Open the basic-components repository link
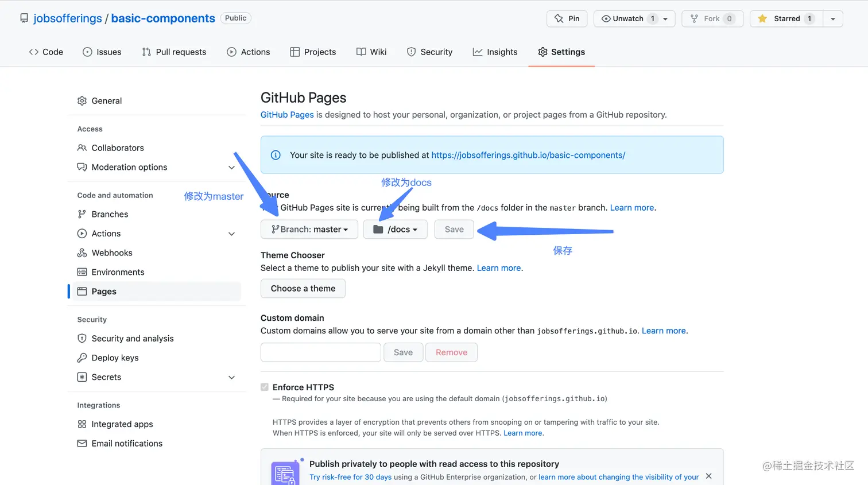 click(163, 18)
